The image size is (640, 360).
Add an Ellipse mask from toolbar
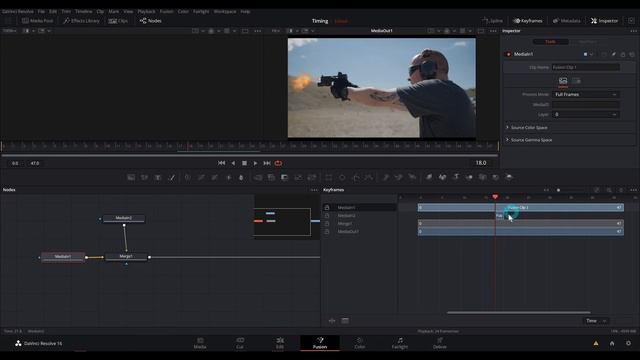pyautogui.click(x=342, y=177)
